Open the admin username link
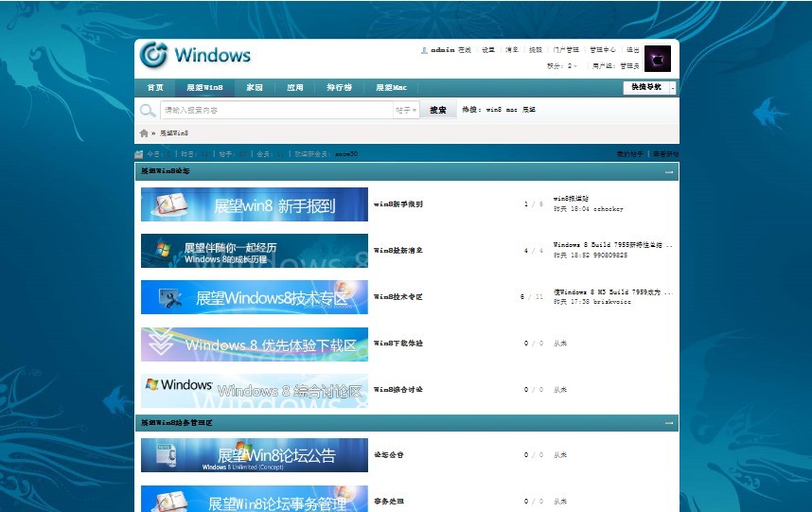The image size is (812, 512). [443, 50]
